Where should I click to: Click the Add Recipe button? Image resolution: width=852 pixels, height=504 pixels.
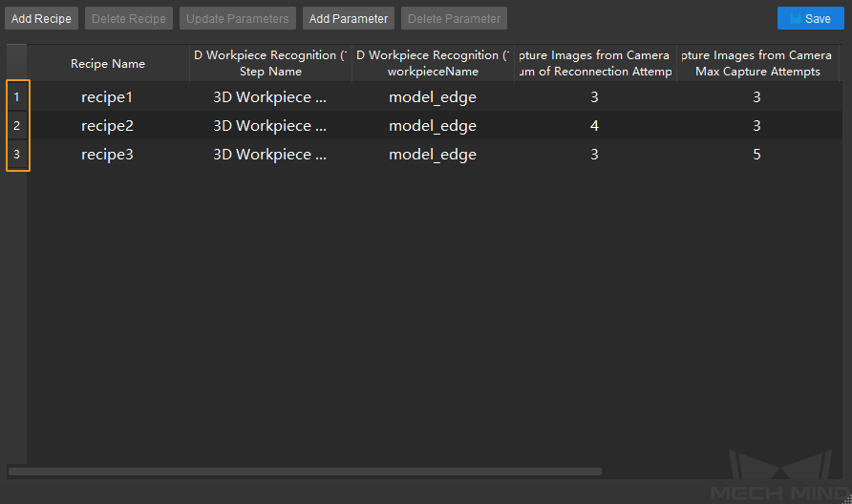point(41,18)
